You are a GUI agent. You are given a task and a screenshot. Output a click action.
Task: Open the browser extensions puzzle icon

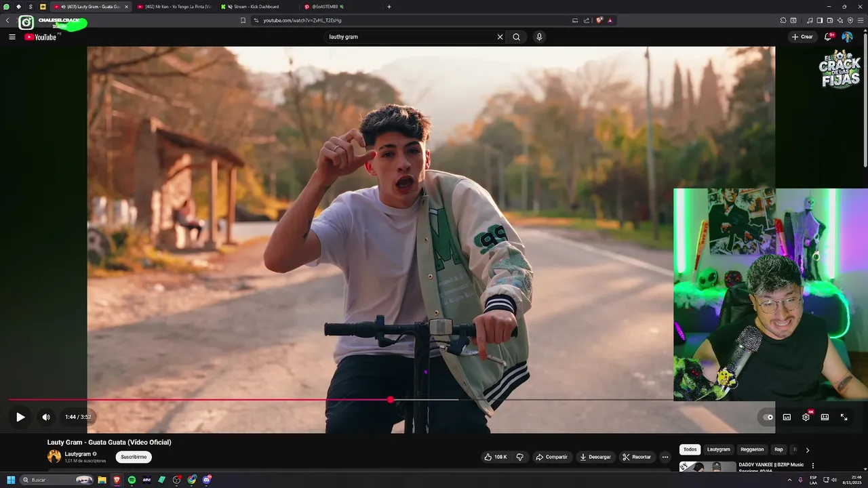tap(783, 20)
